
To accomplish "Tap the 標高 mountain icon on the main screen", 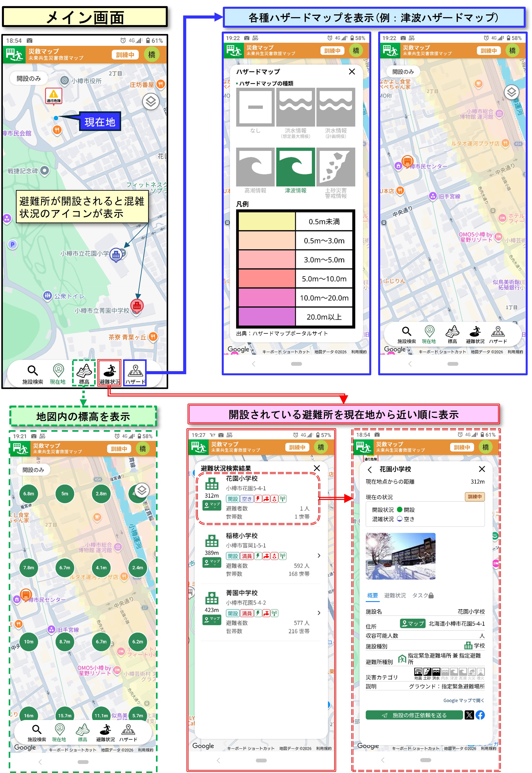I will pos(84,370).
